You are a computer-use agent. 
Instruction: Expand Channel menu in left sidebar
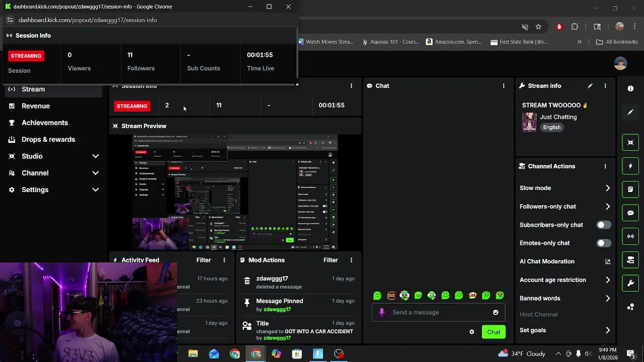coord(95,173)
